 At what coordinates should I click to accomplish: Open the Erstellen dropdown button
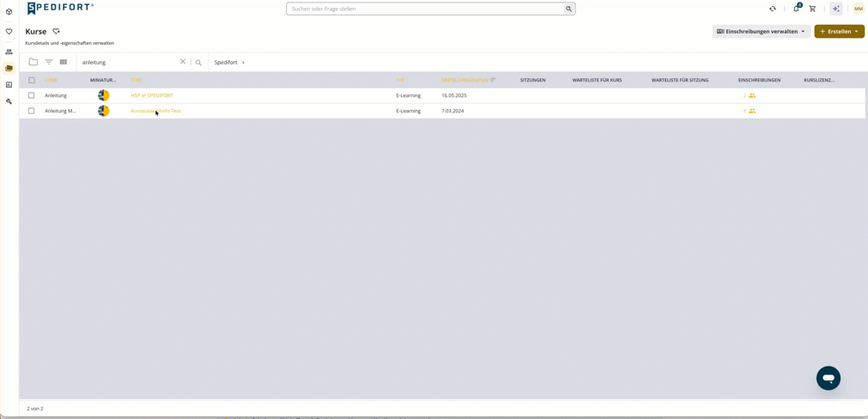839,32
